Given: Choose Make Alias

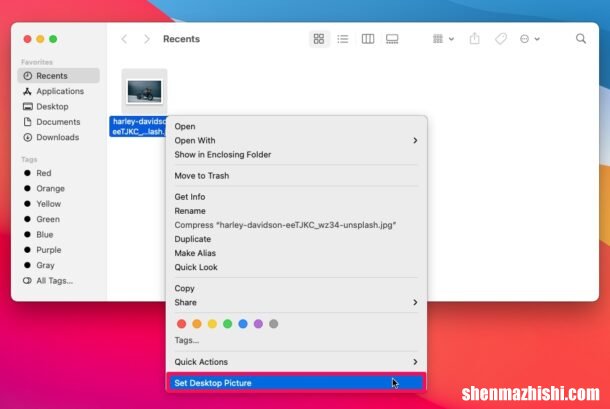Looking at the screenshot, I should click(296, 253).
